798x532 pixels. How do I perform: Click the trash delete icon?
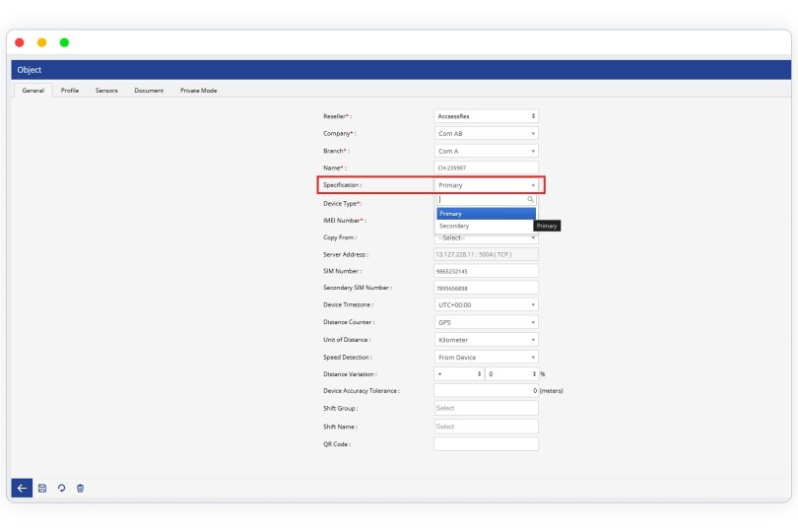pyautogui.click(x=80, y=488)
